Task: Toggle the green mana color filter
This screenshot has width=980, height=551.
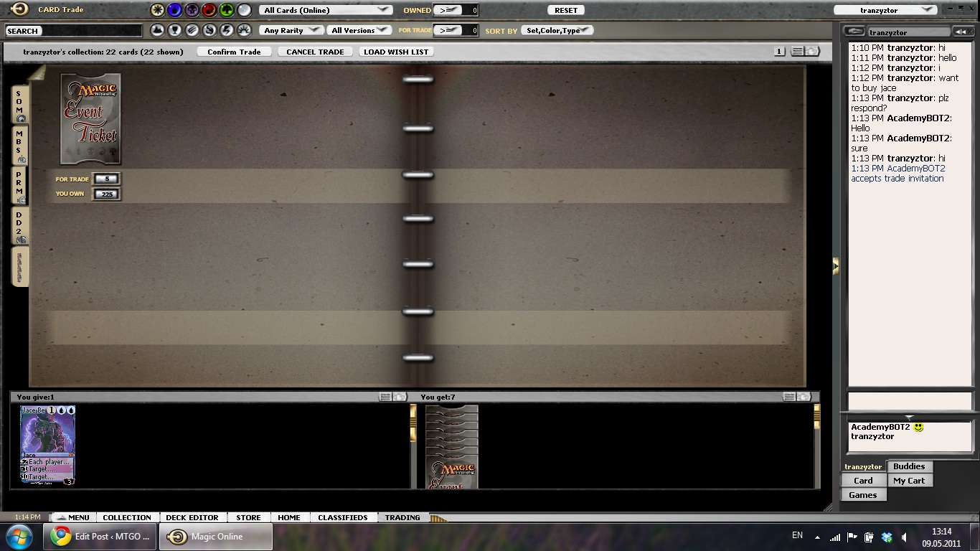Action: (x=227, y=10)
